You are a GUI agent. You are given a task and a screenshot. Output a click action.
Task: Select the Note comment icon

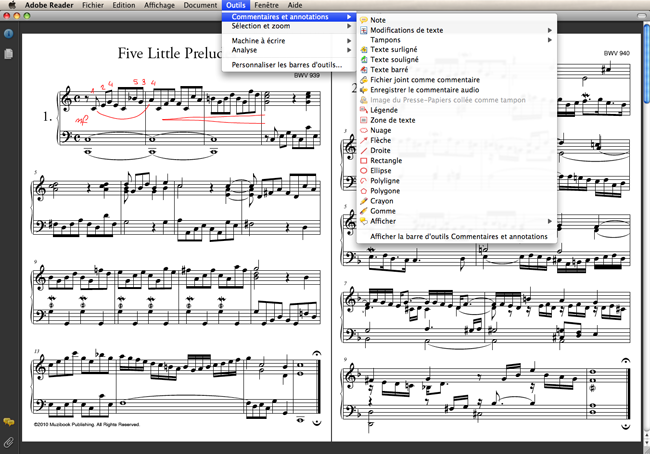[x=364, y=20]
